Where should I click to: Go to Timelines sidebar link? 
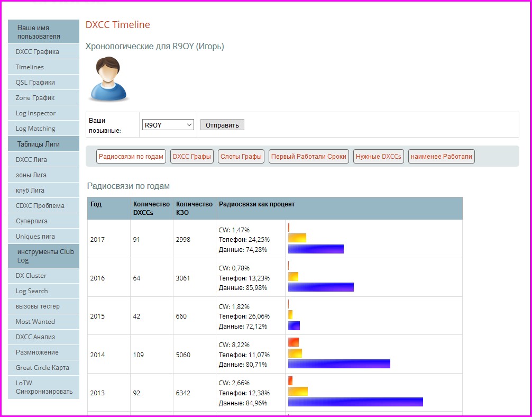(30, 67)
